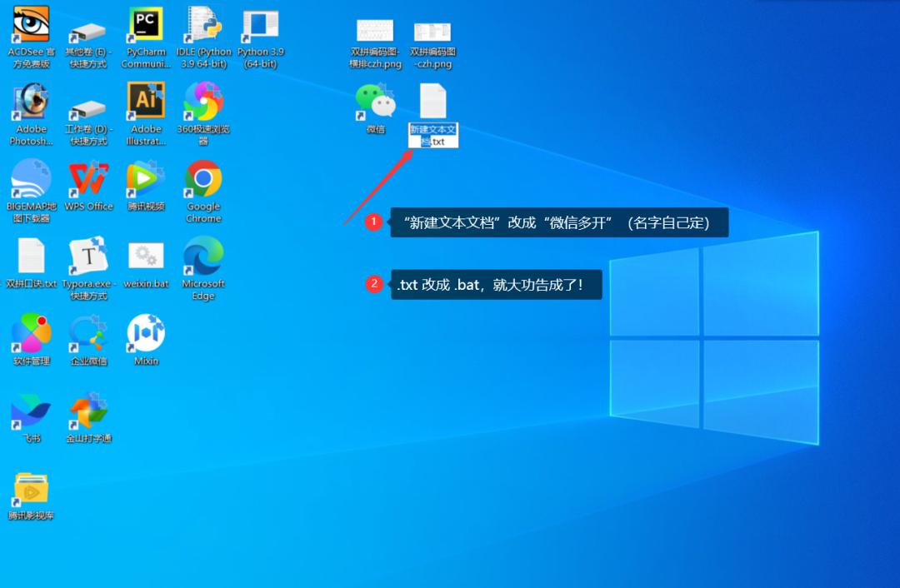Launch PyCharm Community from the desktop
The image size is (900, 588).
145,25
